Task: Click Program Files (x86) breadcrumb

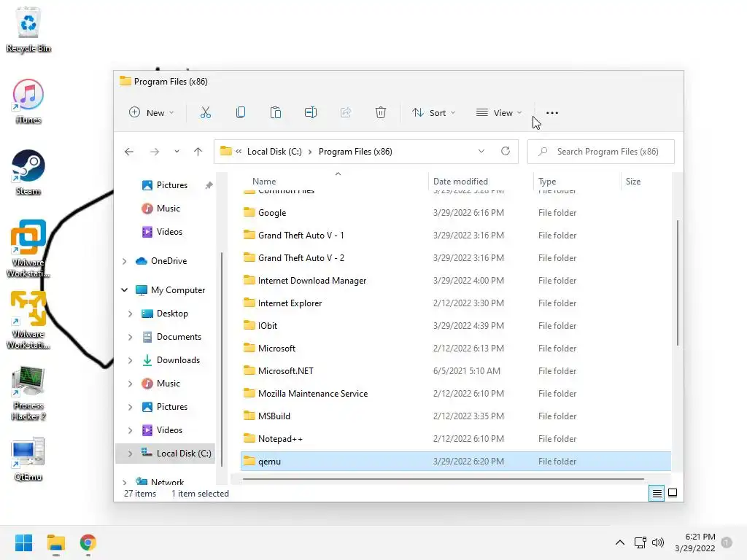Action: pyautogui.click(x=355, y=152)
